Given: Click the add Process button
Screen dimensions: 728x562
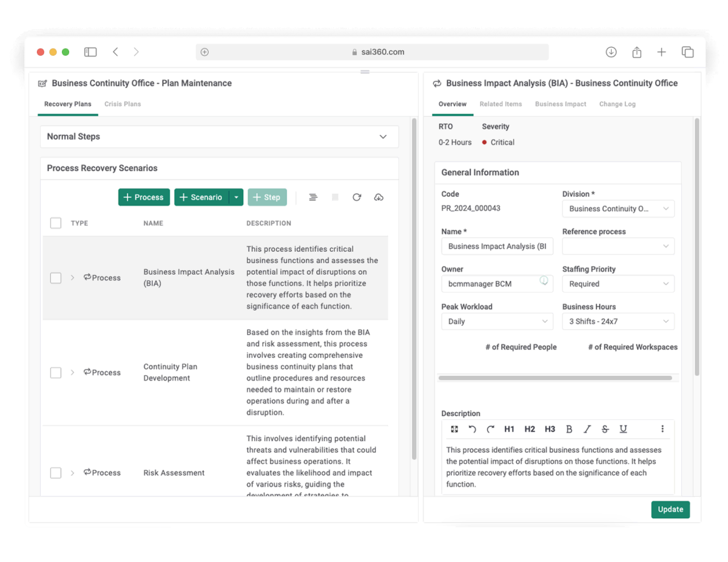Looking at the screenshot, I should (144, 197).
